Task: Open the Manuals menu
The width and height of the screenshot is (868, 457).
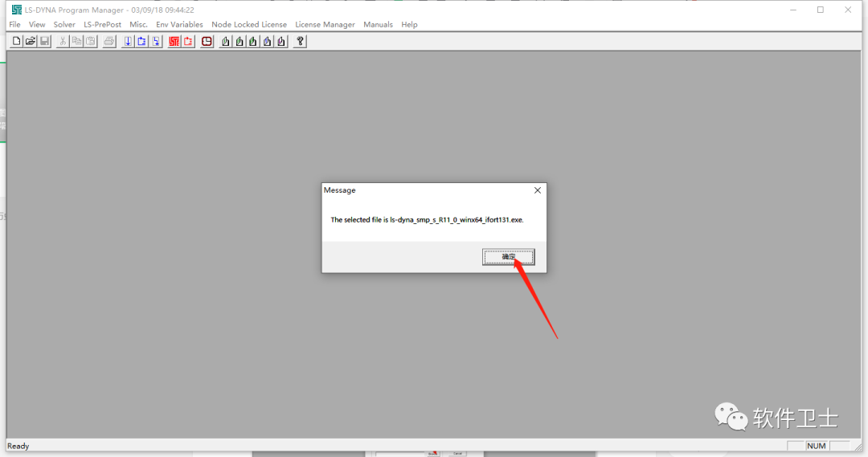Action: pos(378,24)
